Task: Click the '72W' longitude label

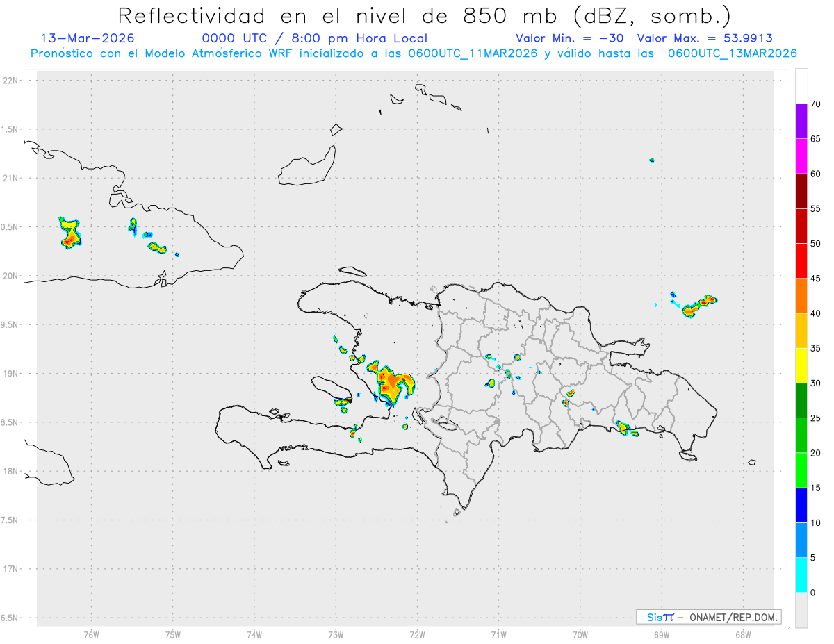Action: 417,634
